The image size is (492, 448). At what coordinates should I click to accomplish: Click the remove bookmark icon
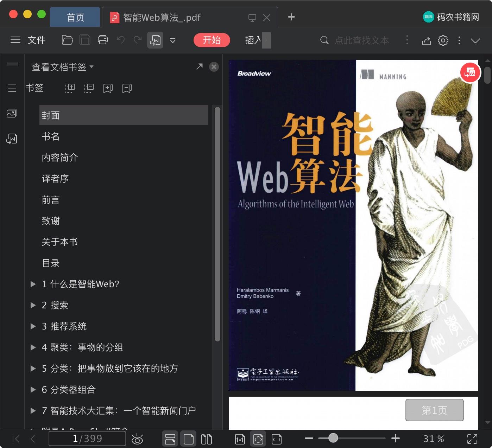[x=127, y=88]
